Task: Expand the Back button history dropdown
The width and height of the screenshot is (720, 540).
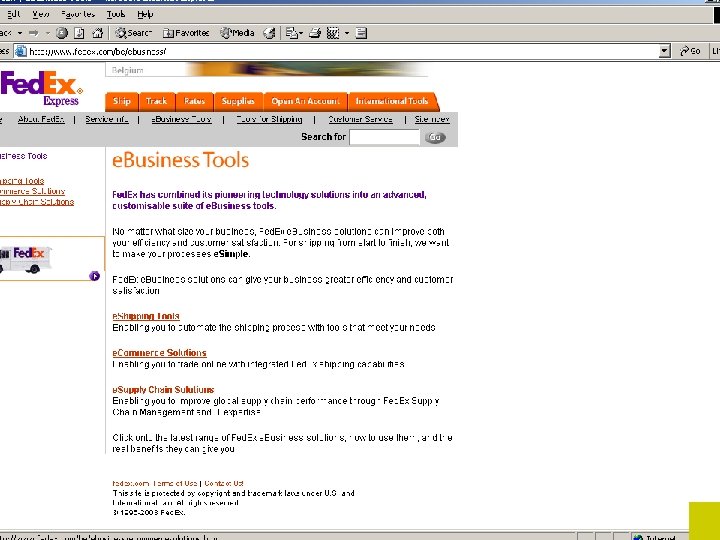Action: point(20,33)
